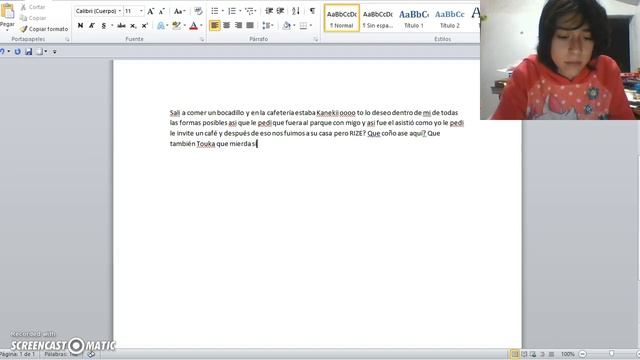Image resolution: width=640 pixels, height=360 pixels.
Task: Select print layout view icon
Action: (x=515, y=354)
